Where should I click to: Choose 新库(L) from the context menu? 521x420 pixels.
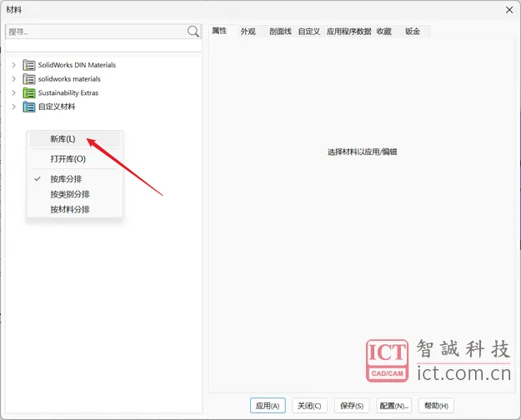(63, 139)
